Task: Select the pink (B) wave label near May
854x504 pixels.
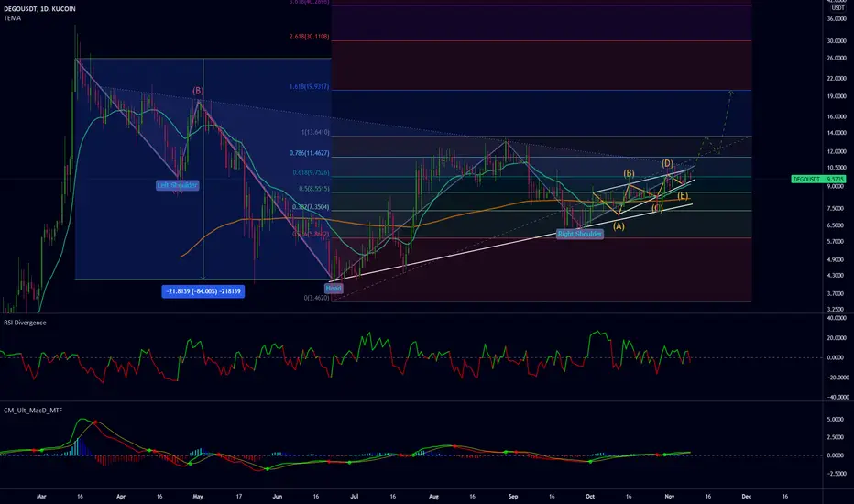Action: [198, 91]
